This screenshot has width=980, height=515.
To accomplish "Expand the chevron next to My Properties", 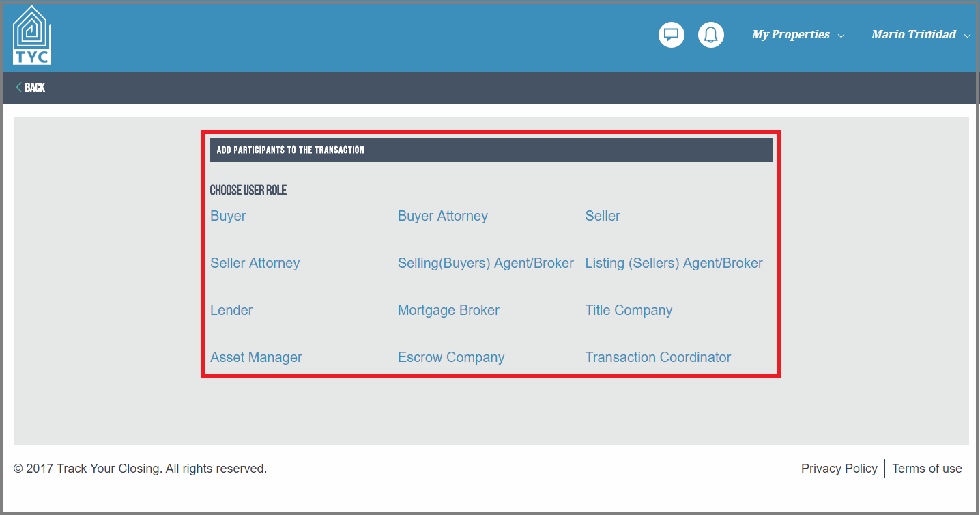I will pyautogui.click(x=841, y=35).
